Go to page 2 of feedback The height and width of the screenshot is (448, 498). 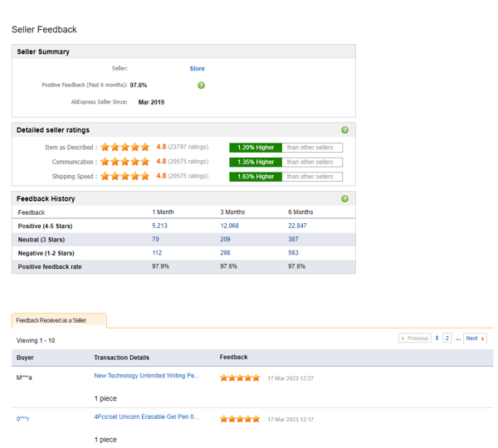[447, 338]
